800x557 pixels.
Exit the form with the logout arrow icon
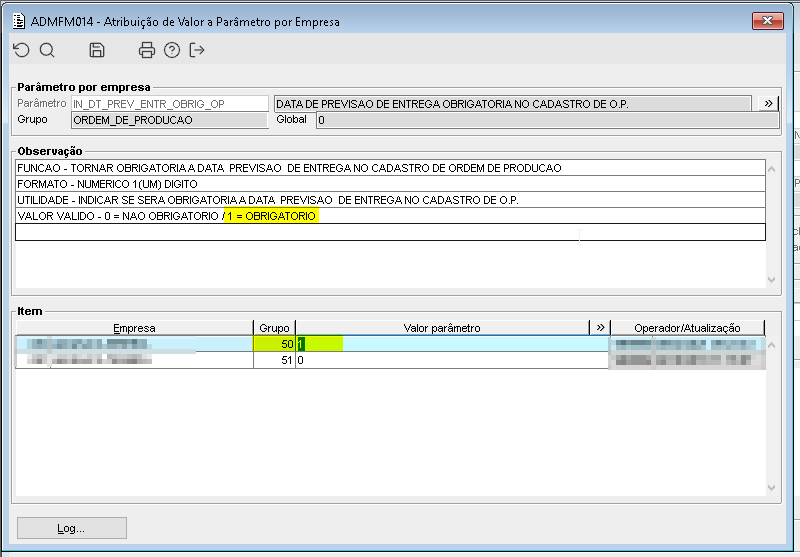pyautogui.click(x=197, y=50)
